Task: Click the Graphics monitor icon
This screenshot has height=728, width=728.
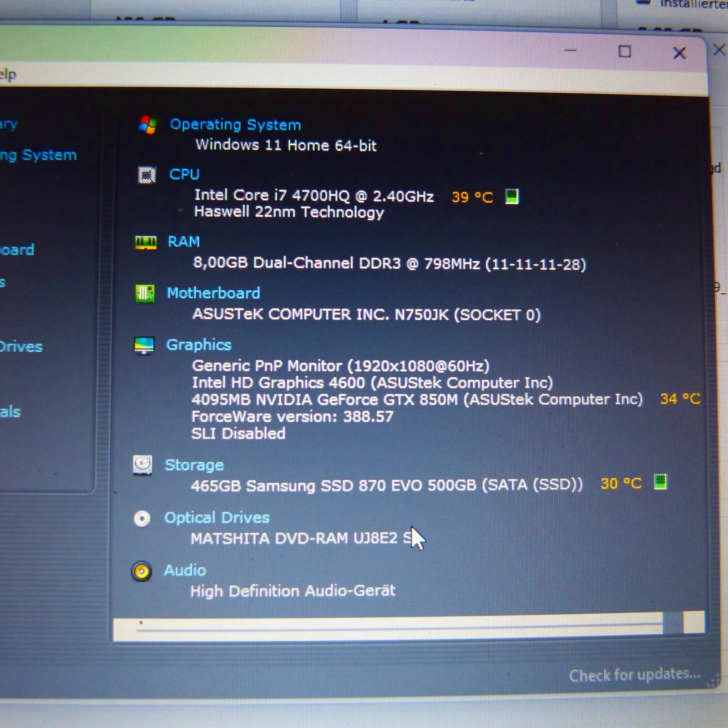Action: (x=144, y=345)
